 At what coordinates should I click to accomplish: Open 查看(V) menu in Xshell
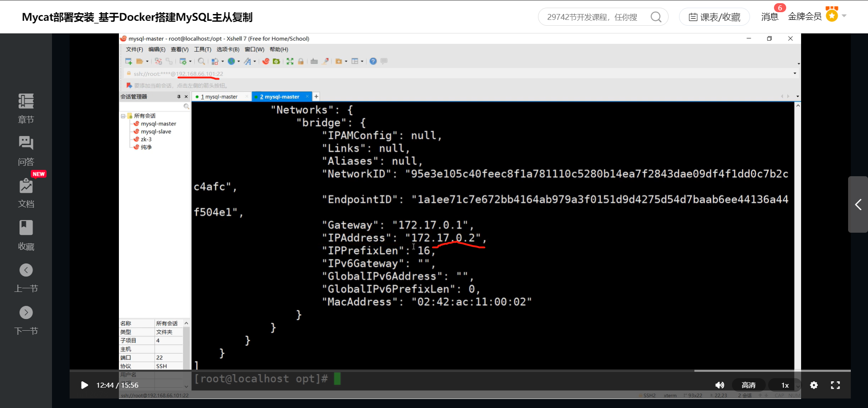tap(179, 49)
